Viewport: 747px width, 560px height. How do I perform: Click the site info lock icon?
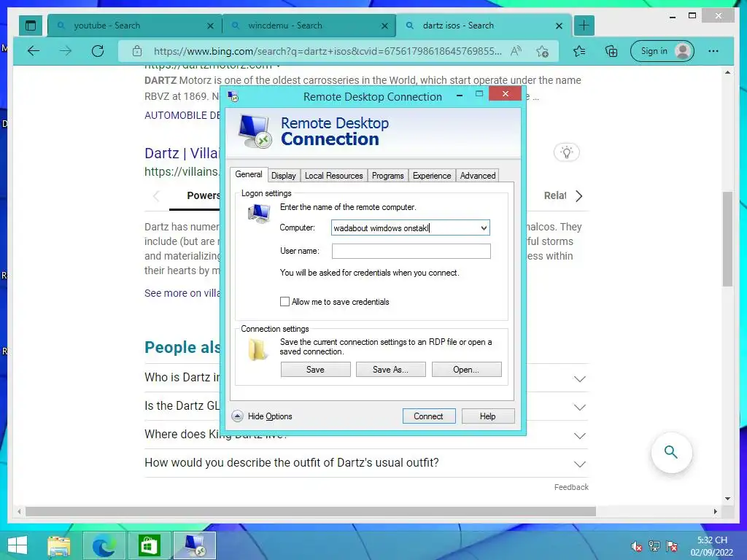click(137, 51)
